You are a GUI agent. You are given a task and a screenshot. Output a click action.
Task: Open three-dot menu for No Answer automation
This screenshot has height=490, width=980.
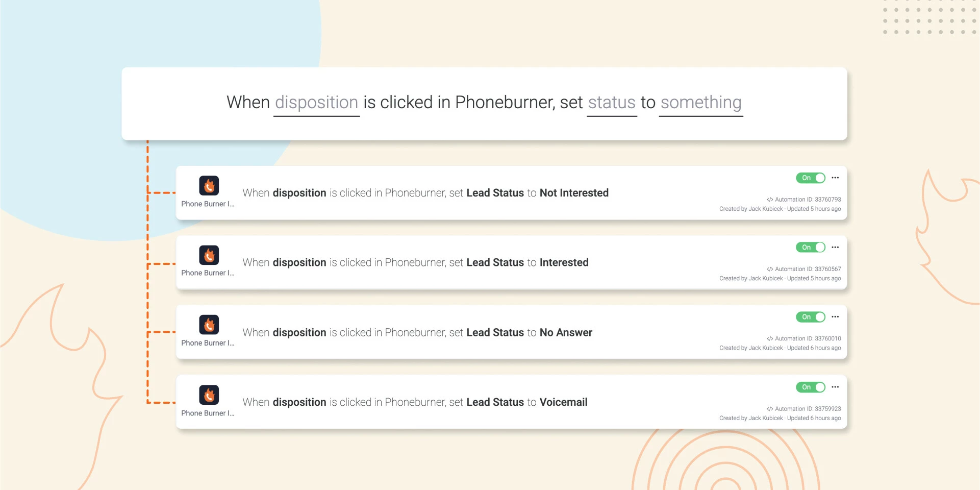pos(835,317)
